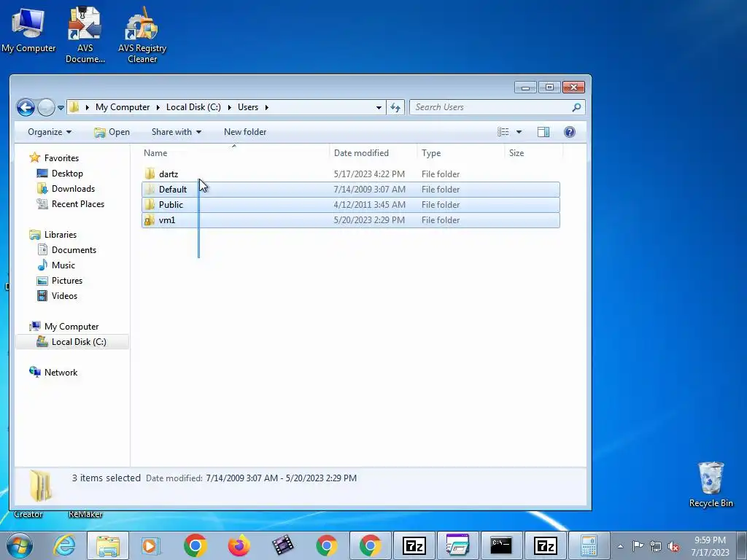Click the Recycle Bin desktop icon

tap(711, 484)
